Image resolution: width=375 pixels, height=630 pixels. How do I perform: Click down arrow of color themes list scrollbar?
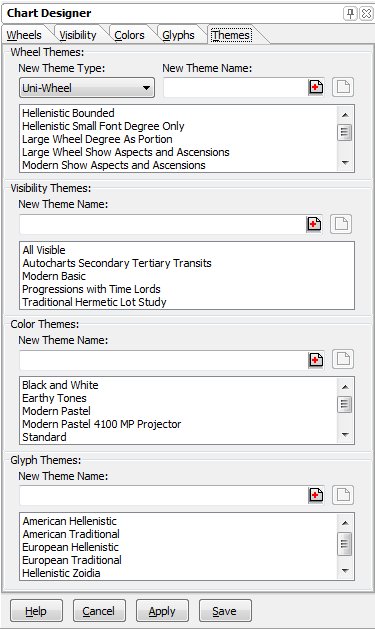coord(345,435)
